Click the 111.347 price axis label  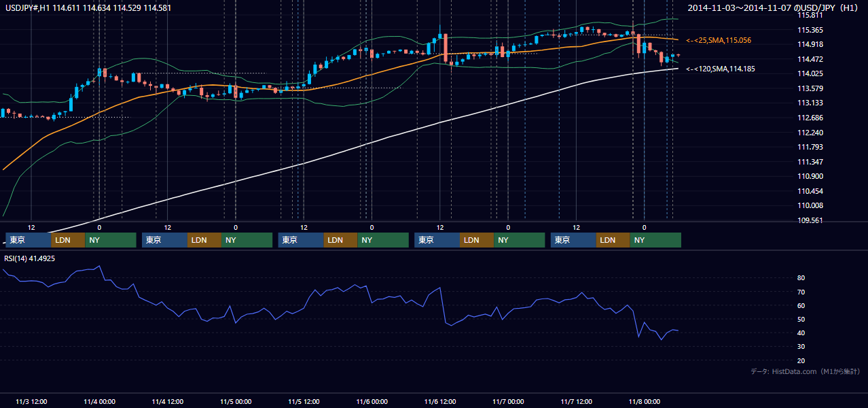coord(810,162)
